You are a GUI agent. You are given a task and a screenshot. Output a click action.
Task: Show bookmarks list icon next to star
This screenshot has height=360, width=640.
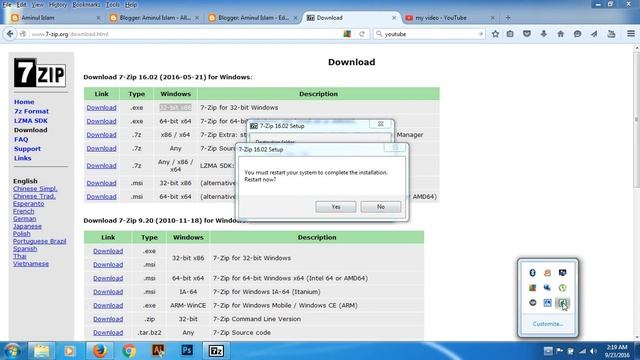[x=510, y=34]
